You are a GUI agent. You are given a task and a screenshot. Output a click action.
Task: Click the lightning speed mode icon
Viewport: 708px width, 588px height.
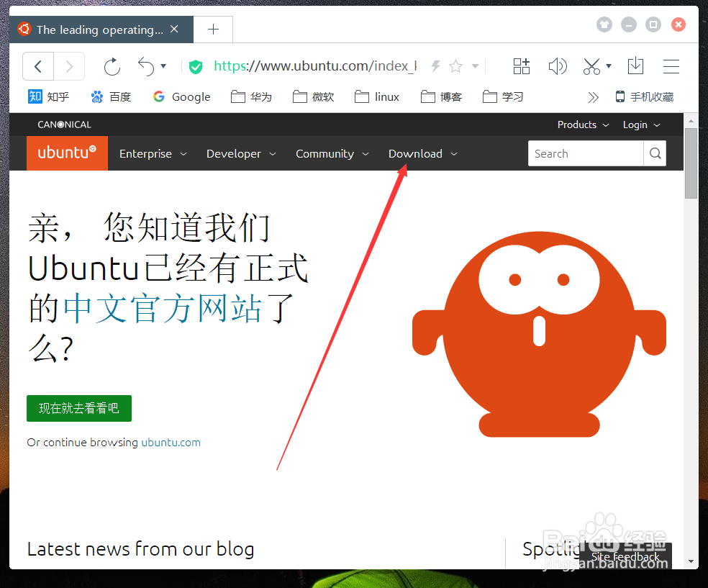click(435, 66)
